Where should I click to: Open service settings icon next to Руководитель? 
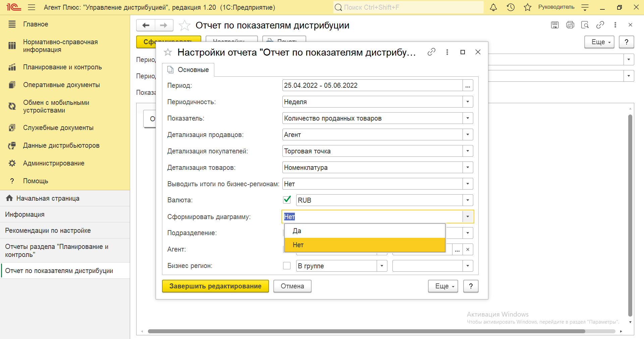pos(585,7)
